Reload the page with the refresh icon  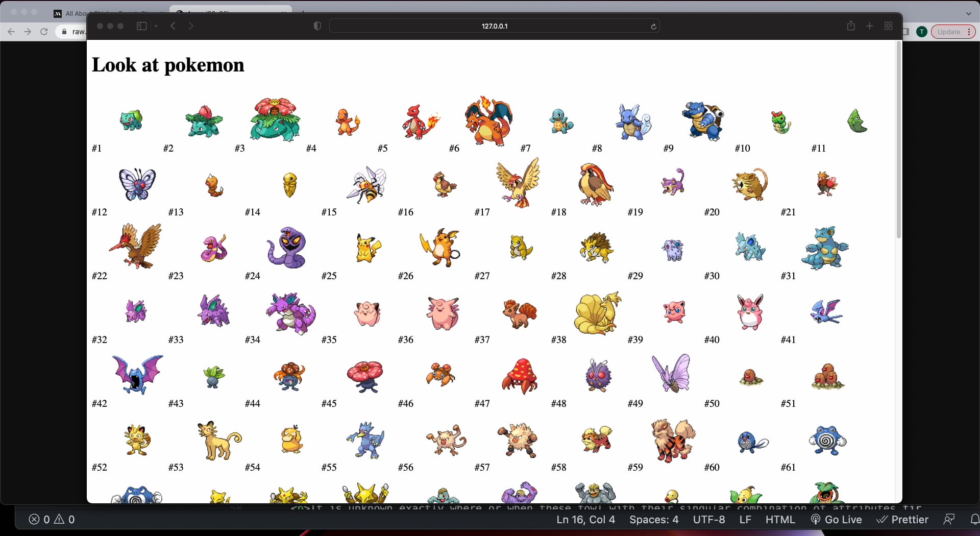pyautogui.click(x=654, y=26)
